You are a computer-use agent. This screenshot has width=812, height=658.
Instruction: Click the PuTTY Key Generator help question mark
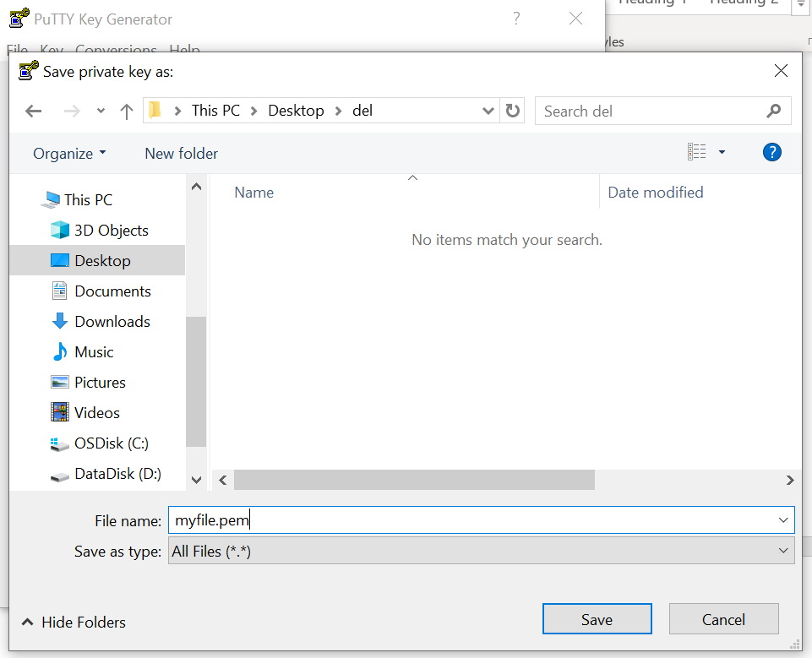pyautogui.click(x=516, y=19)
